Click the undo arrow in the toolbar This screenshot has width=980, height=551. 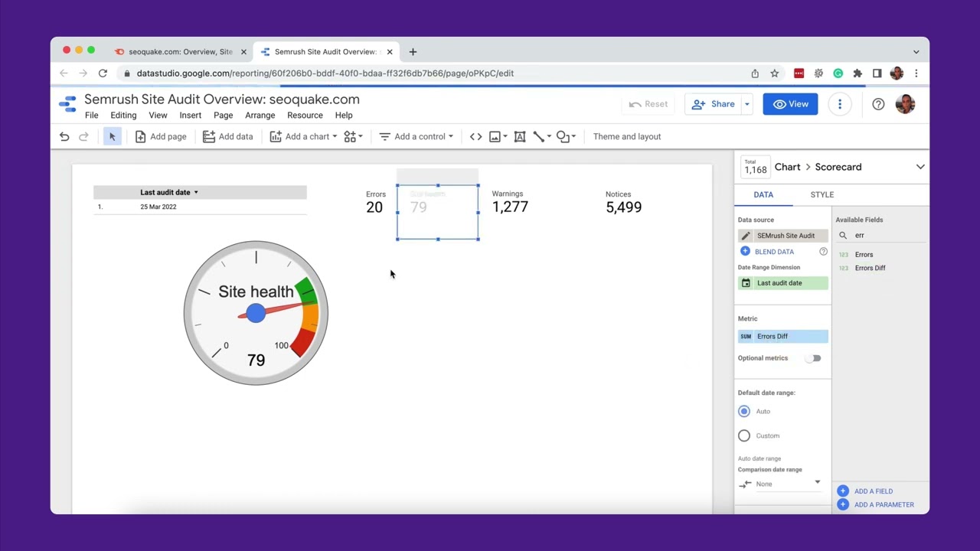click(64, 136)
